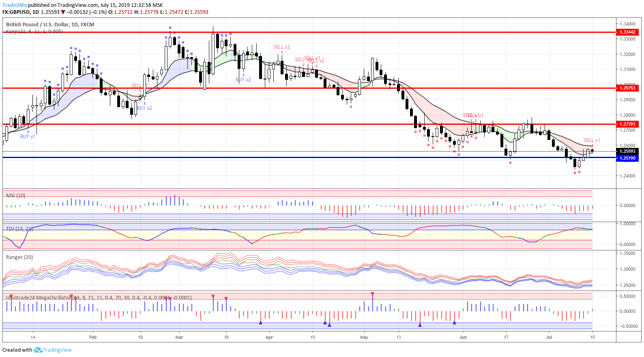The width and height of the screenshot is (644, 357).
Task: Click the FX:GBPUSD symbol text
Action: tap(16, 12)
